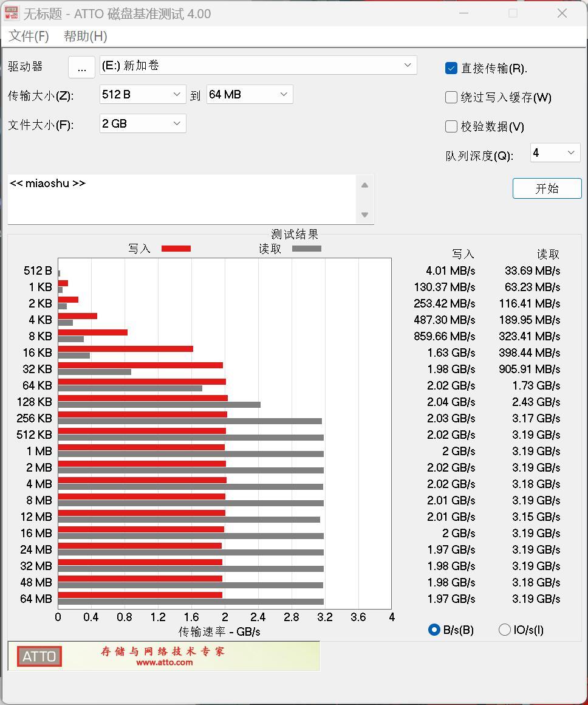Enable 校验数据(V) checkbox

coord(451,127)
